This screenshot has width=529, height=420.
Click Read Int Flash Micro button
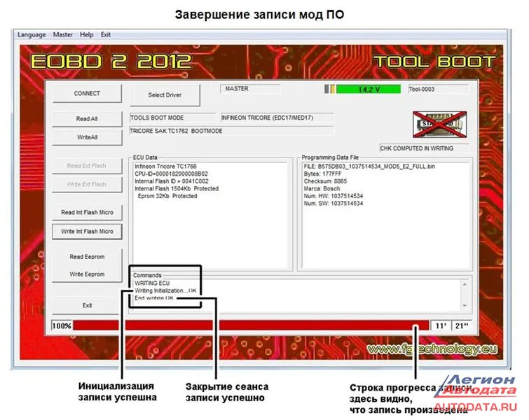coord(87,212)
